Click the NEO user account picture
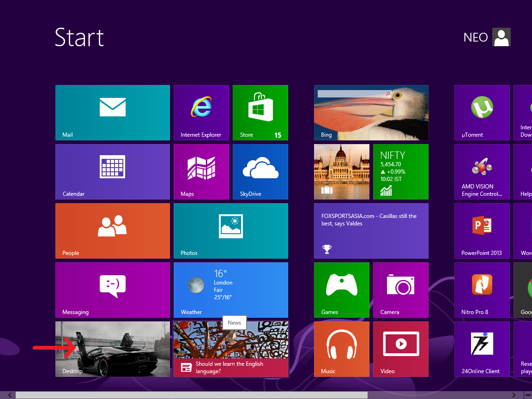Screen dimensions: 532x399 pyautogui.click(x=502, y=37)
